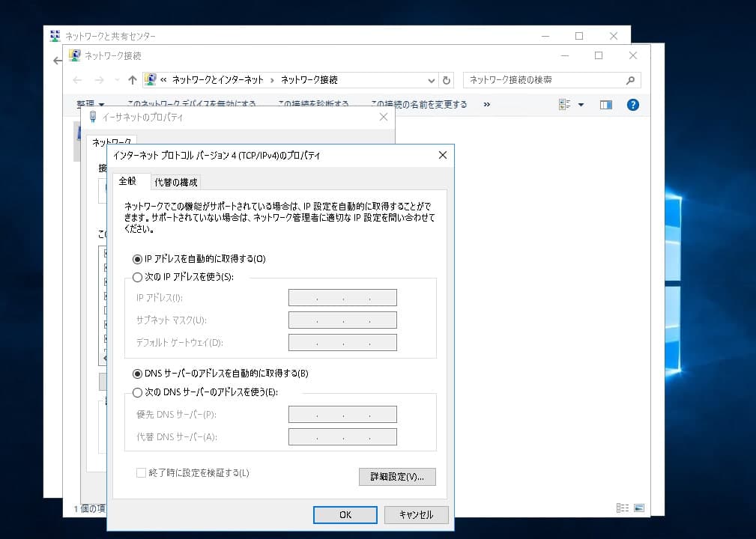Open the view options dropdown arrow
The width and height of the screenshot is (756, 539).
(581, 105)
